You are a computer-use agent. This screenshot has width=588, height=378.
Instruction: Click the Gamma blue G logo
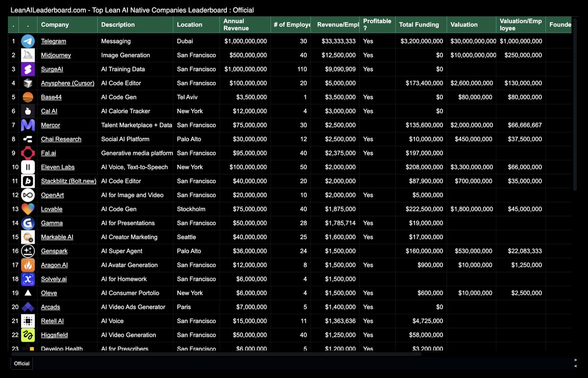coord(28,223)
